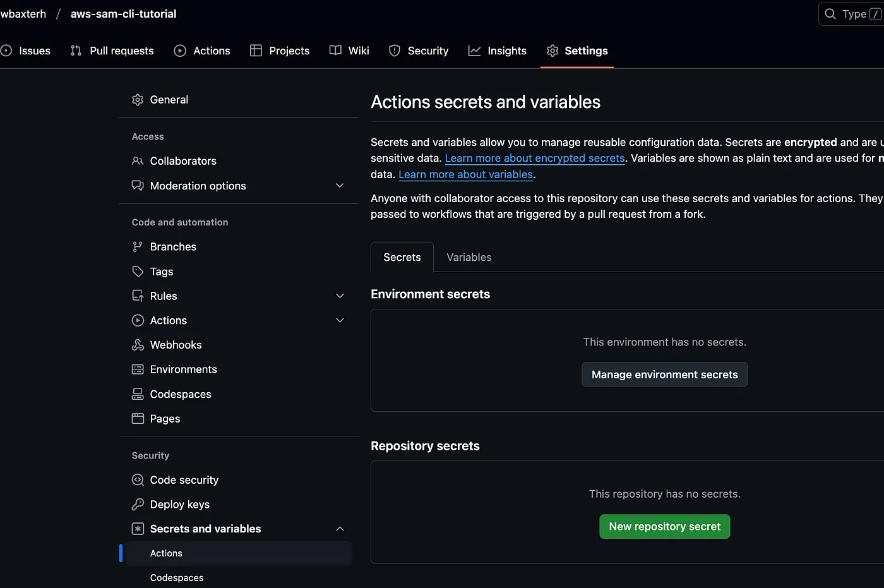Open the Insights tab
The height and width of the screenshot is (588, 884).
tap(498, 51)
